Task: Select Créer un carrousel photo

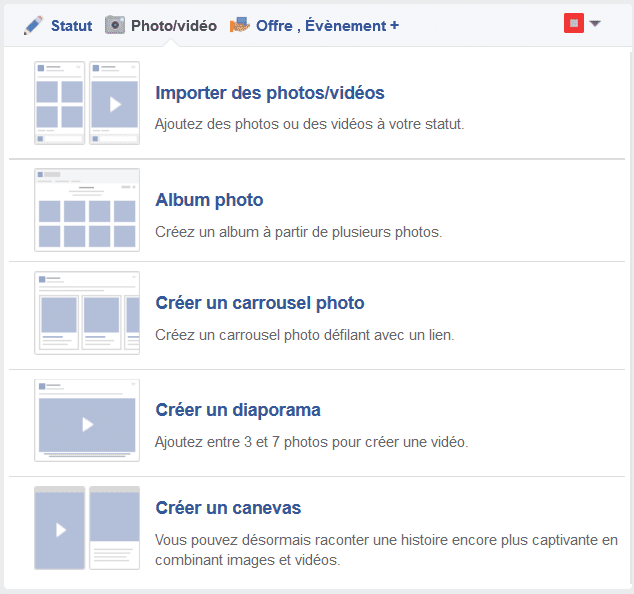Action: point(260,303)
